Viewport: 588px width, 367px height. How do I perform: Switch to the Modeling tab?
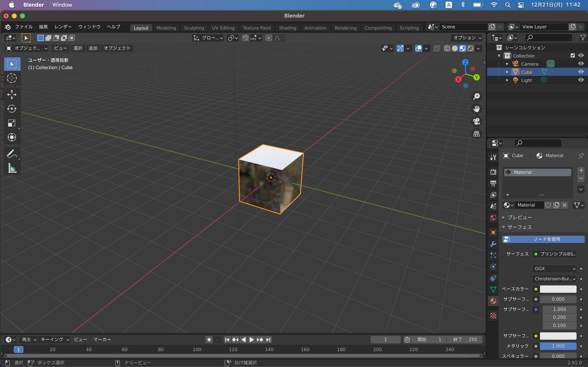(166, 28)
